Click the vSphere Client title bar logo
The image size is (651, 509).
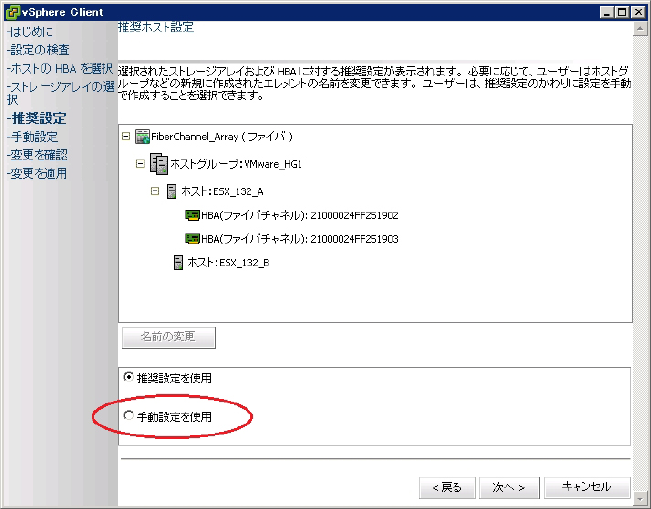pyautogui.click(x=12, y=12)
